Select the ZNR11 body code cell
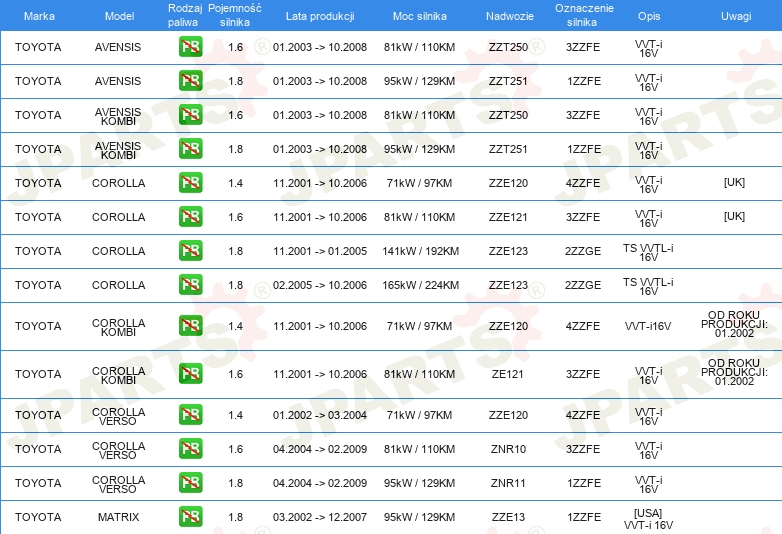The height and width of the screenshot is (534, 782). pyautogui.click(x=508, y=483)
